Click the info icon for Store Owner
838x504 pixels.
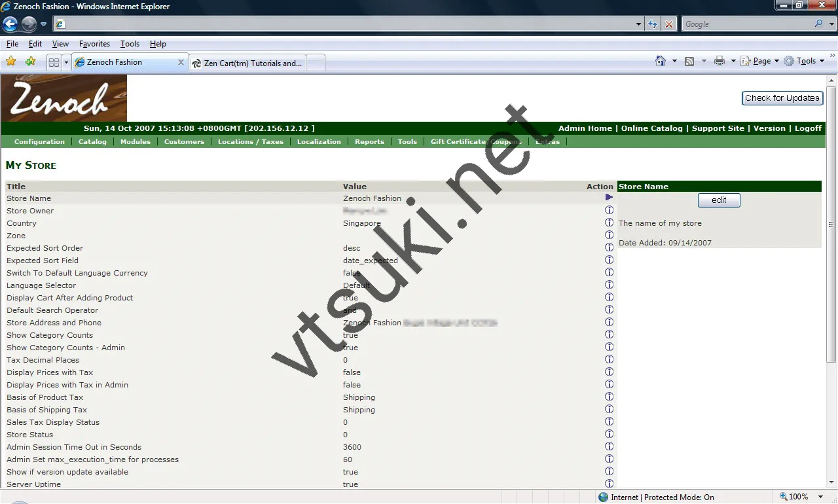[x=609, y=210]
